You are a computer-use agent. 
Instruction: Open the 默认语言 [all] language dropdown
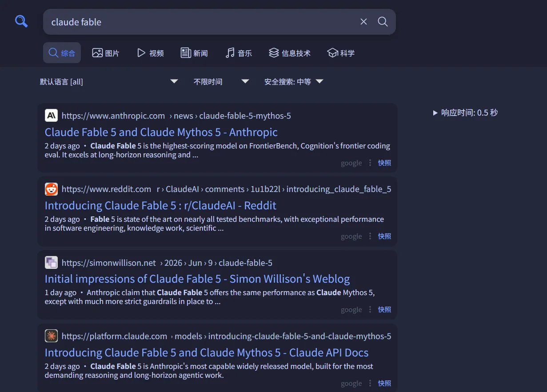click(x=109, y=82)
